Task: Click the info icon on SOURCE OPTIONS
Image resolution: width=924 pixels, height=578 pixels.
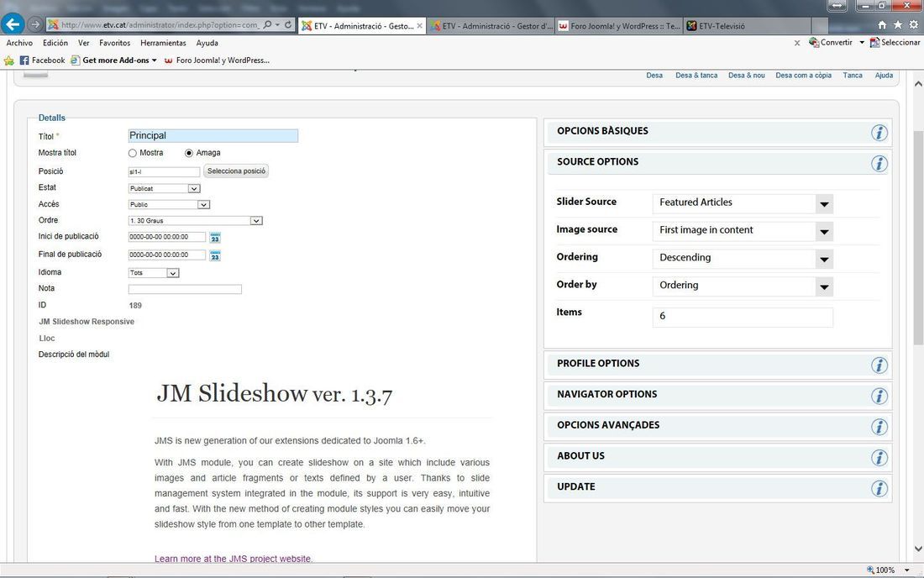Action: 879,163
